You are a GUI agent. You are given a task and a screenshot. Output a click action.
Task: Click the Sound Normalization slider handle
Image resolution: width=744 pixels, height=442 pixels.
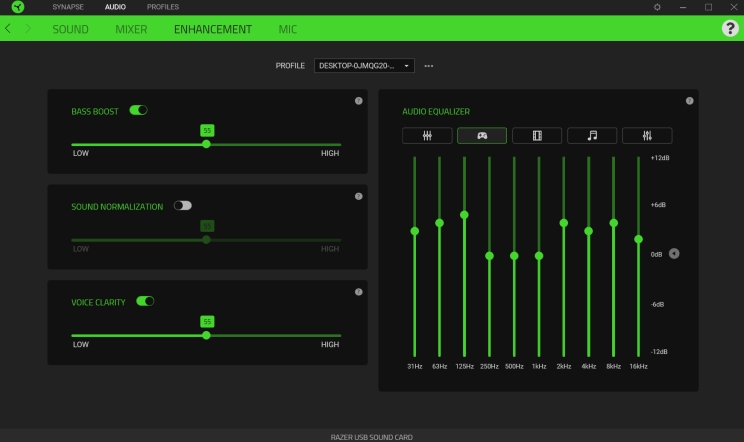(x=206, y=240)
